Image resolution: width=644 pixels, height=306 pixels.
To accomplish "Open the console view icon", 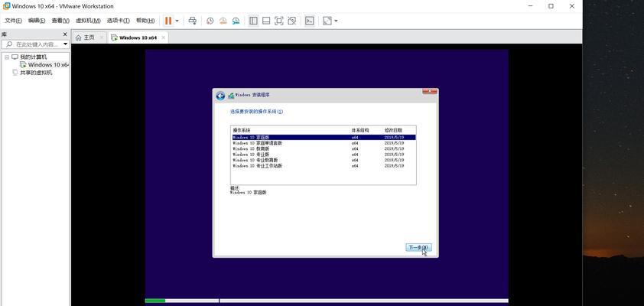I will (310, 21).
